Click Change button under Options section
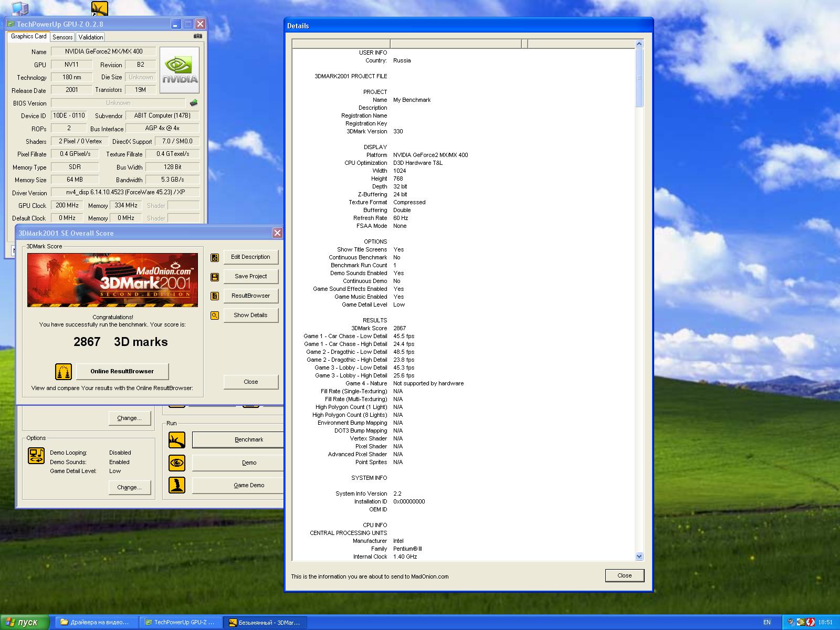The width and height of the screenshot is (840, 630). tap(129, 487)
